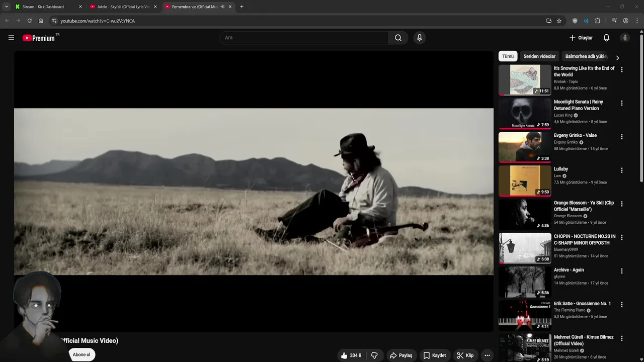
Task: Subscribe with the Abone ol button
Action: click(x=81, y=354)
